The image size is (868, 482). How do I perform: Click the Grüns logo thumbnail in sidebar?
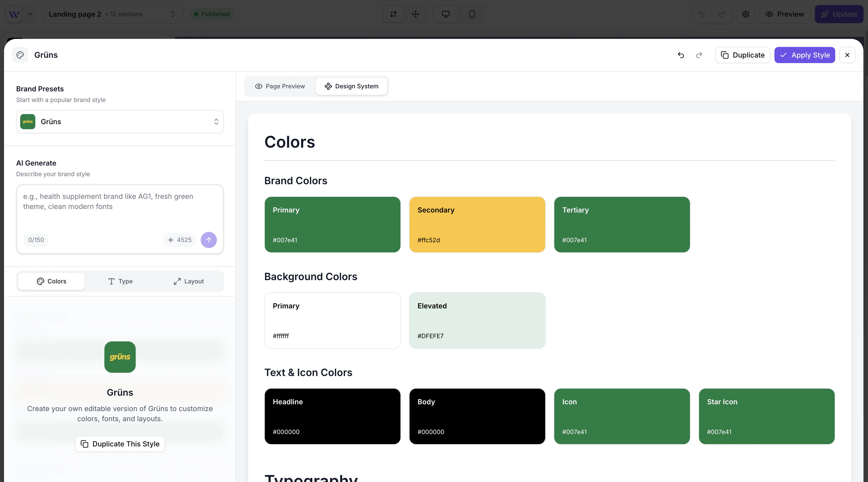click(x=120, y=357)
